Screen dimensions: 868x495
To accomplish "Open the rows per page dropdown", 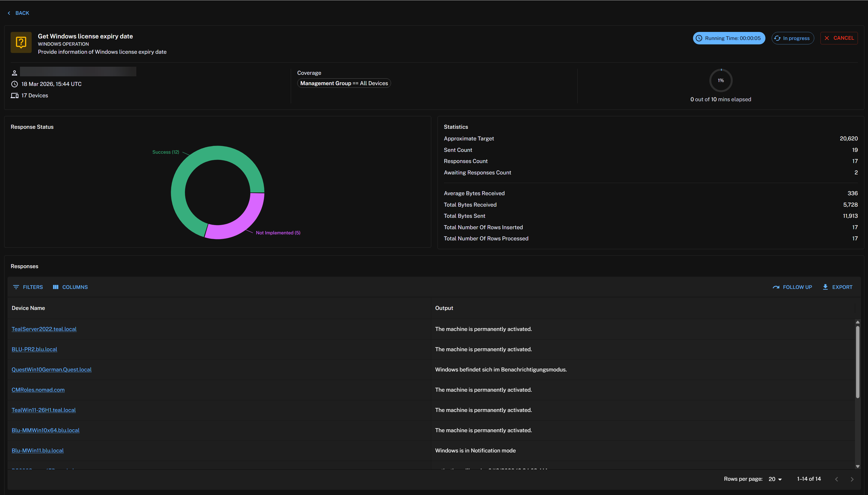I will point(775,479).
